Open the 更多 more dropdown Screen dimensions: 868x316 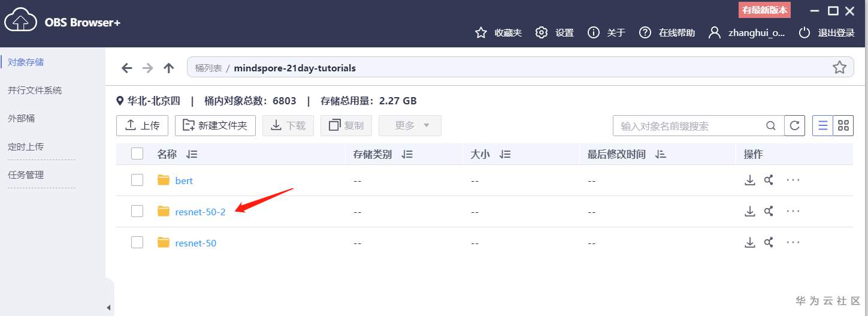pos(410,125)
